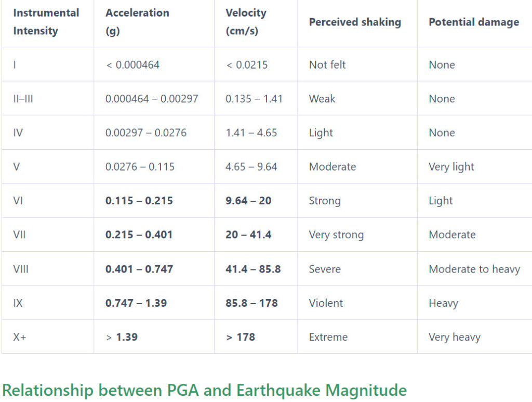
Task: Select the Very strong shaking cell
Action: pos(336,235)
